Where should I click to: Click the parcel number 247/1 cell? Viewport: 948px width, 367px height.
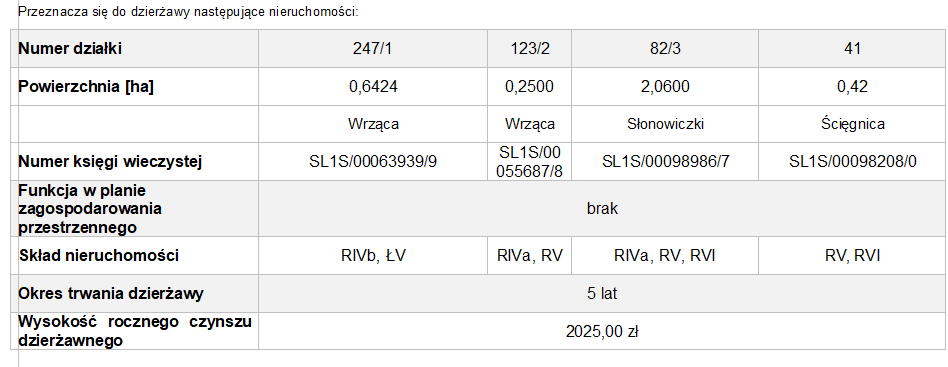pyautogui.click(x=373, y=49)
